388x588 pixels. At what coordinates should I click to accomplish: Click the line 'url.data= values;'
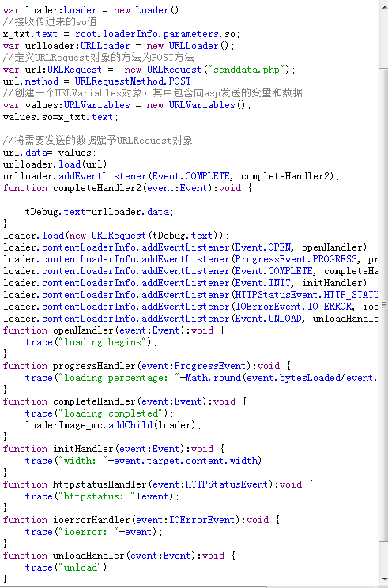[50, 153]
